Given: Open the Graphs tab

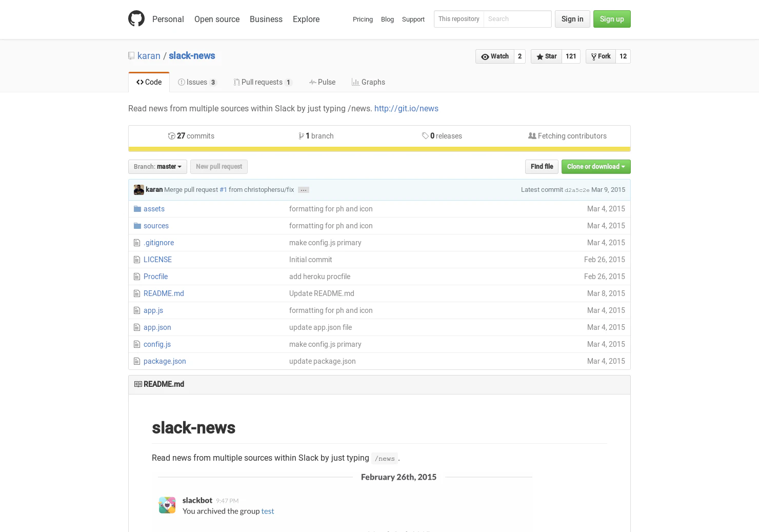Looking at the screenshot, I should click(368, 82).
